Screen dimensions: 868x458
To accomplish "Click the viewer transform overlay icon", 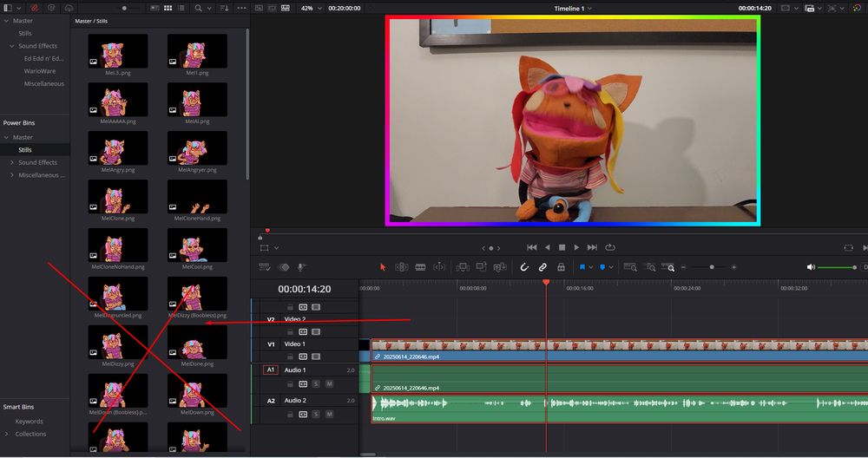I will [265, 248].
